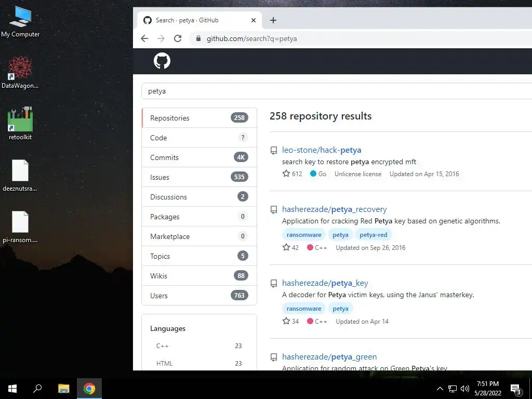532x399 pixels.
Task: Select Users filter with 763 results
Action: (x=199, y=295)
